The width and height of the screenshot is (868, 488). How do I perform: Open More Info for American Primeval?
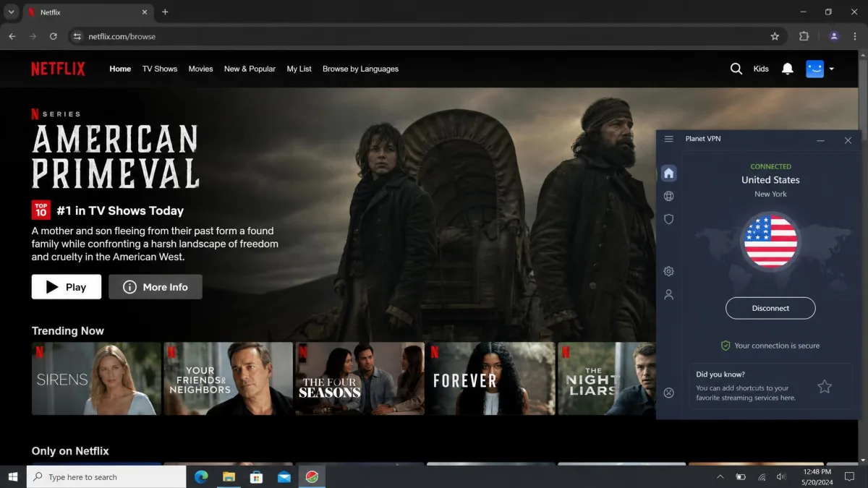point(156,287)
